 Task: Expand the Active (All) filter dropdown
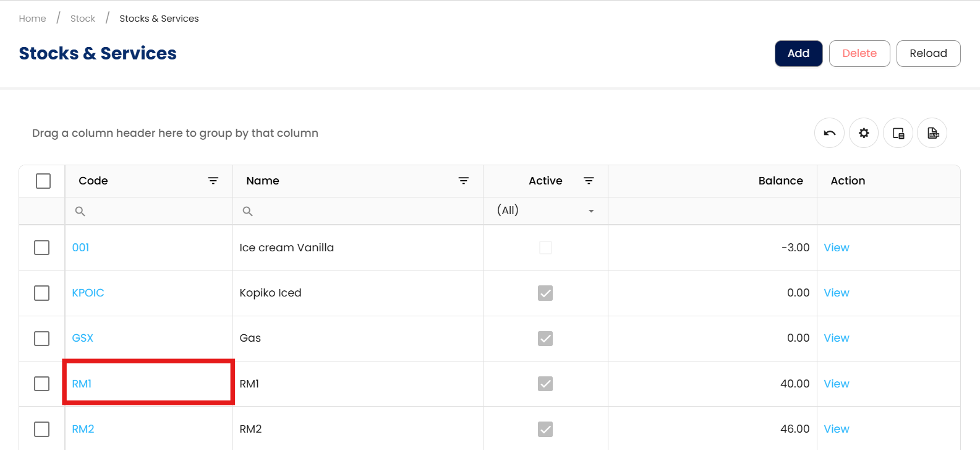click(591, 211)
